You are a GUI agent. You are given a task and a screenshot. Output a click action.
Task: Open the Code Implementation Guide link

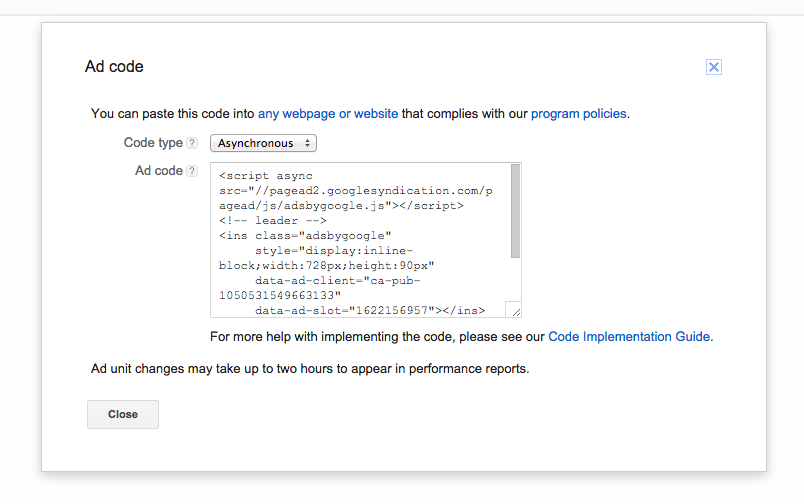[x=629, y=337]
